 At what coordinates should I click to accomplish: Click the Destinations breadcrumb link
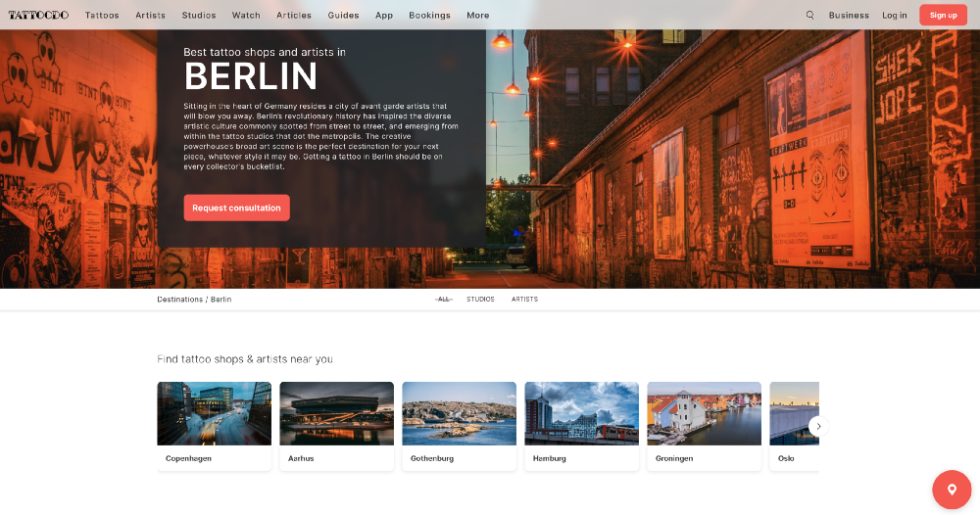[x=179, y=299]
